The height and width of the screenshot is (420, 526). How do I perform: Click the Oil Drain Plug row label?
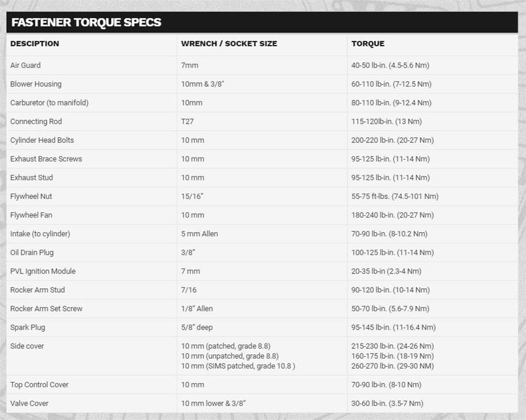coord(32,253)
